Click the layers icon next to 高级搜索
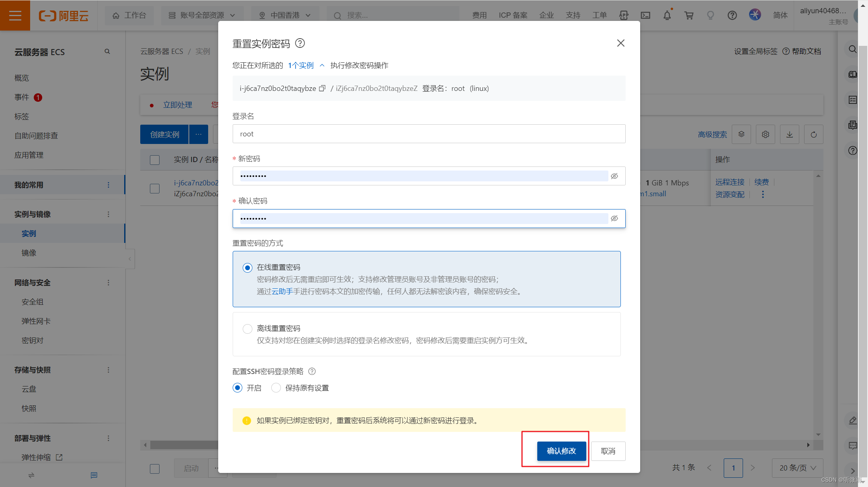The image size is (868, 487). tap(741, 134)
